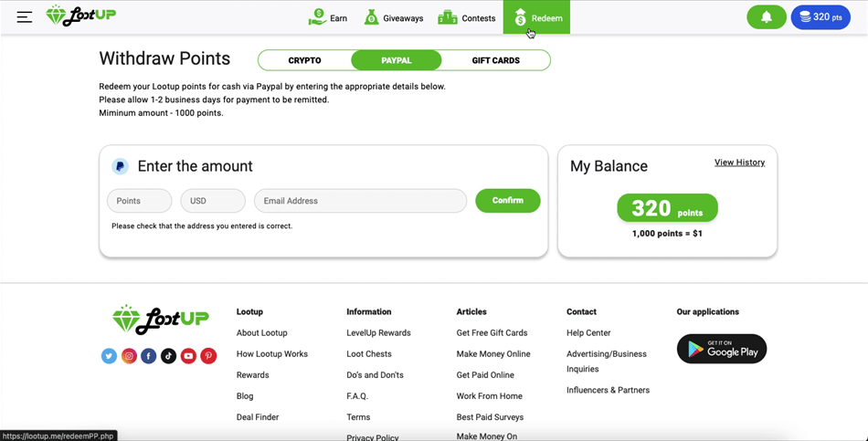Viewport: 868px width, 441px height.
Task: Open Do's and Don'ts link
Action: pos(375,374)
